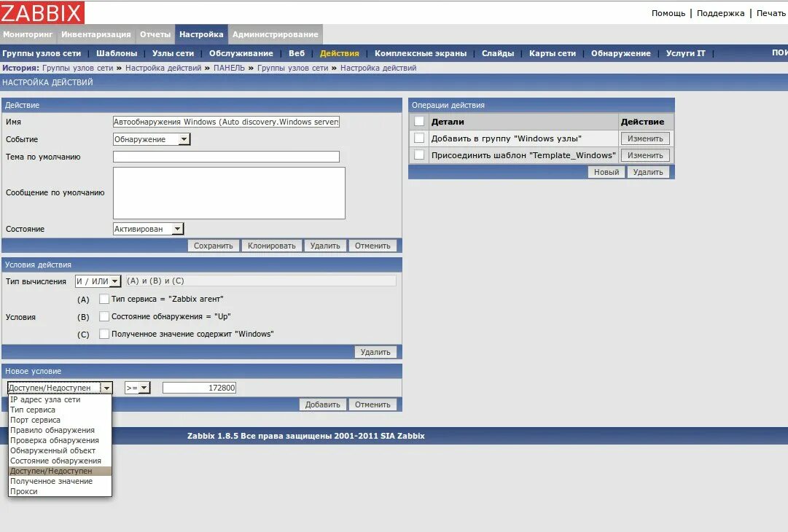Check condition A Тип сервиса Zabbix агент

104,299
